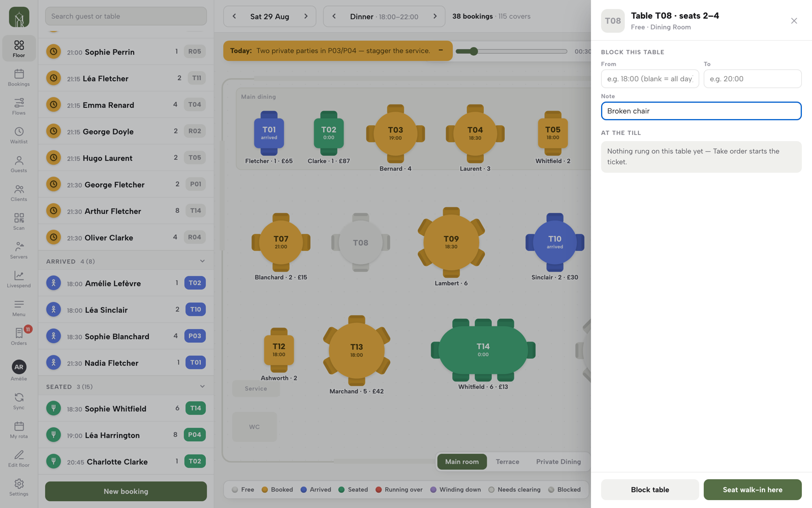This screenshot has width=812, height=508.
Task: Collapse the ARRIVED group
Action: coord(202,261)
